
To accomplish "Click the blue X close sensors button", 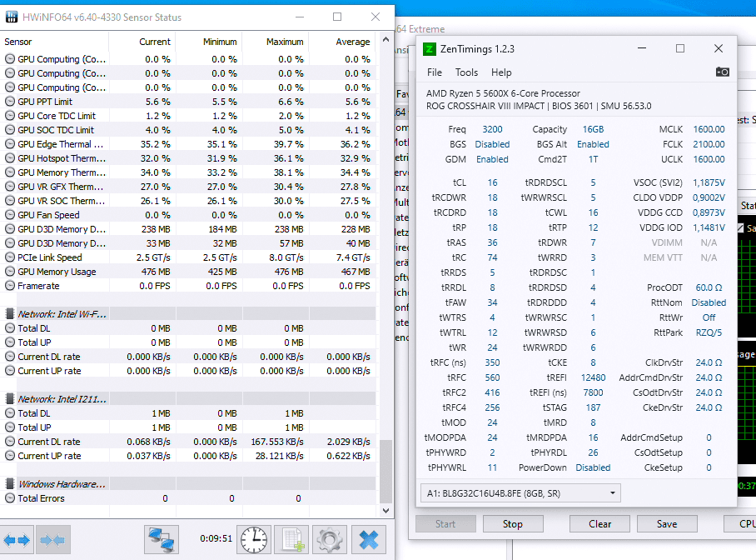I will click(x=369, y=539).
